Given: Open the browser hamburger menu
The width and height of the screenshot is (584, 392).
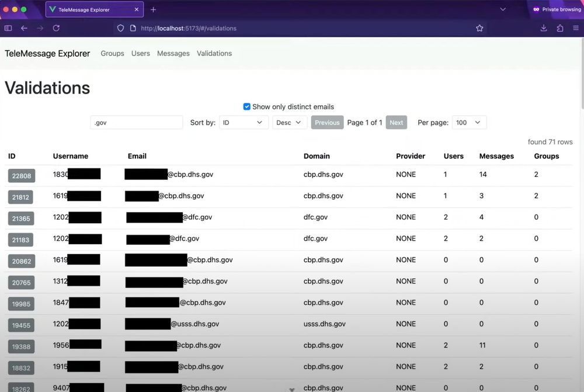Looking at the screenshot, I should [576, 28].
